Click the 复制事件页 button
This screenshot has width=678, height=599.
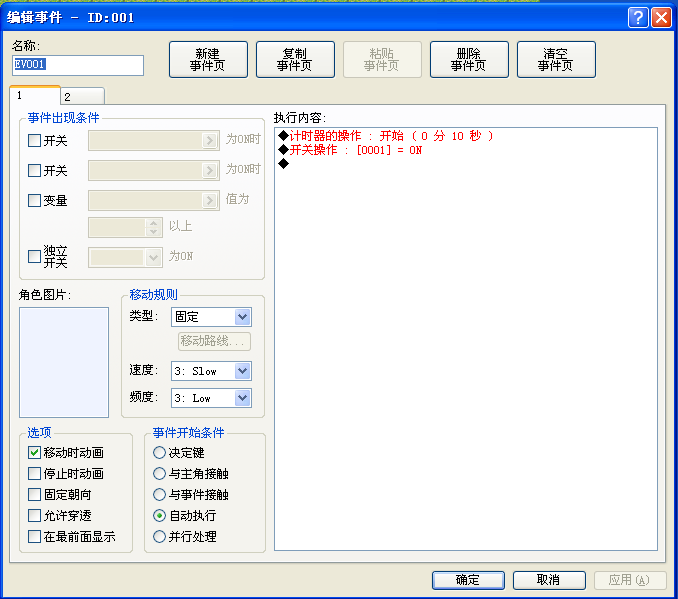(x=295, y=60)
